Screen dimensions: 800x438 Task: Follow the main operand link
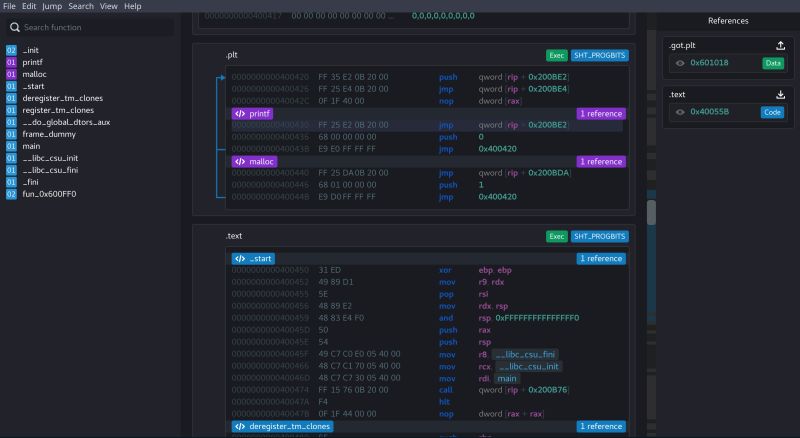[x=507, y=378]
